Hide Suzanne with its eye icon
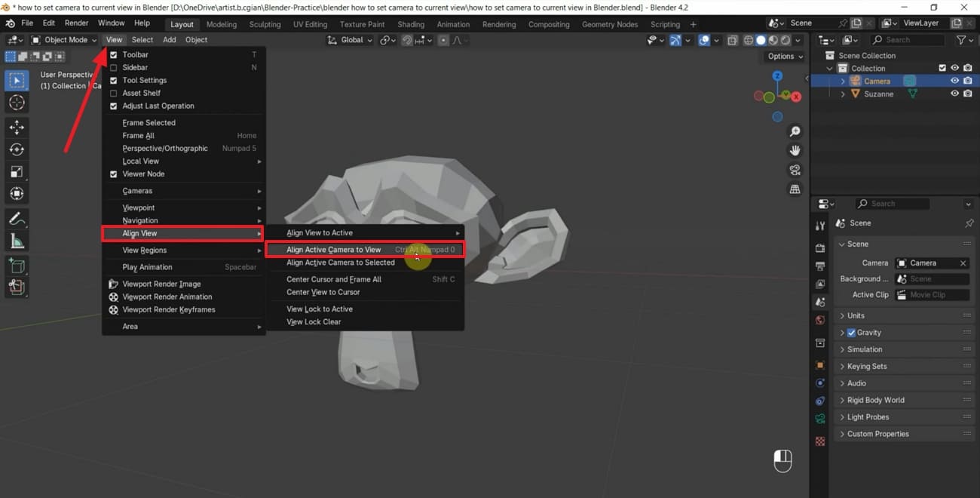Screen dimensions: 980x498 954,94
